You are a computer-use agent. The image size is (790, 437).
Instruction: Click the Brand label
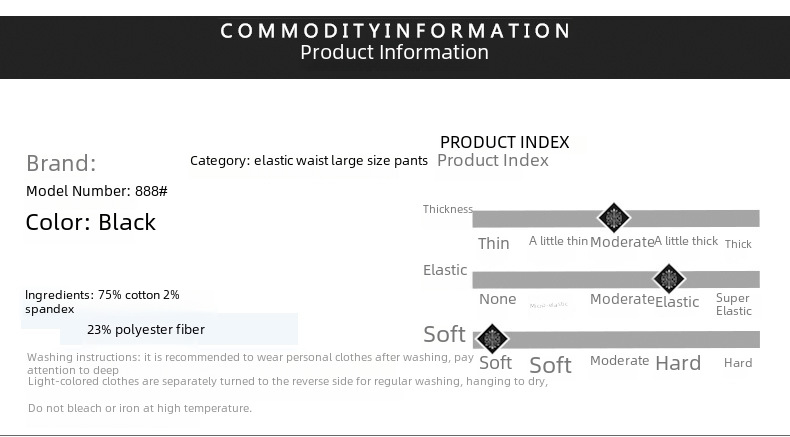(61, 163)
